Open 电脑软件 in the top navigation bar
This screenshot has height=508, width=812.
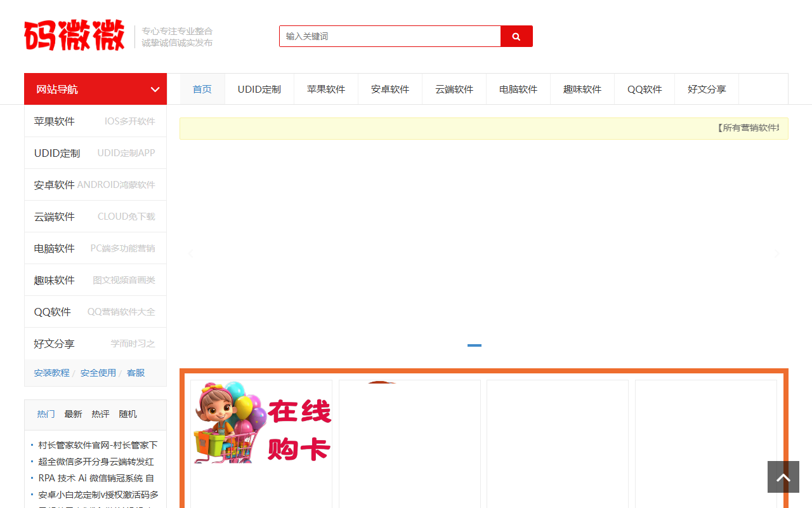coord(518,89)
